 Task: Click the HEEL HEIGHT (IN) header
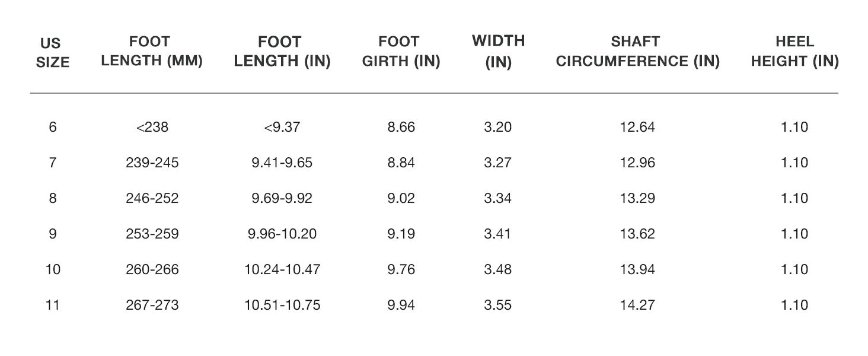click(794, 52)
